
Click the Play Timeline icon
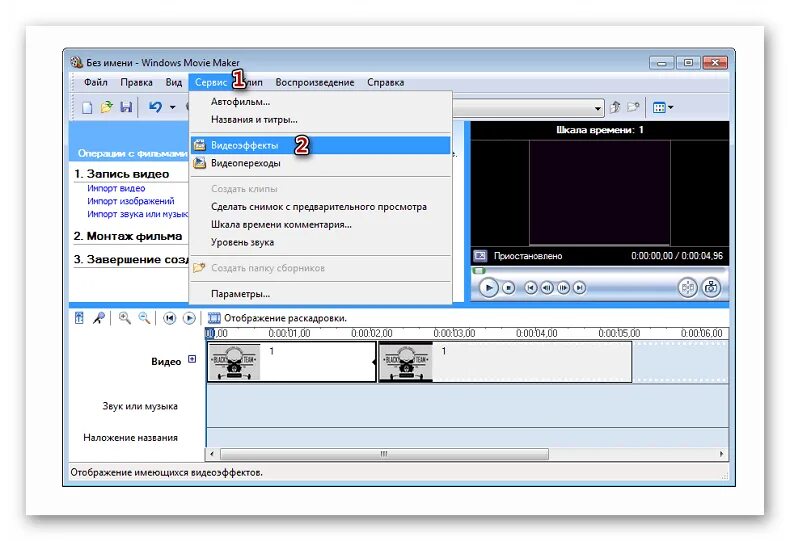click(x=189, y=318)
